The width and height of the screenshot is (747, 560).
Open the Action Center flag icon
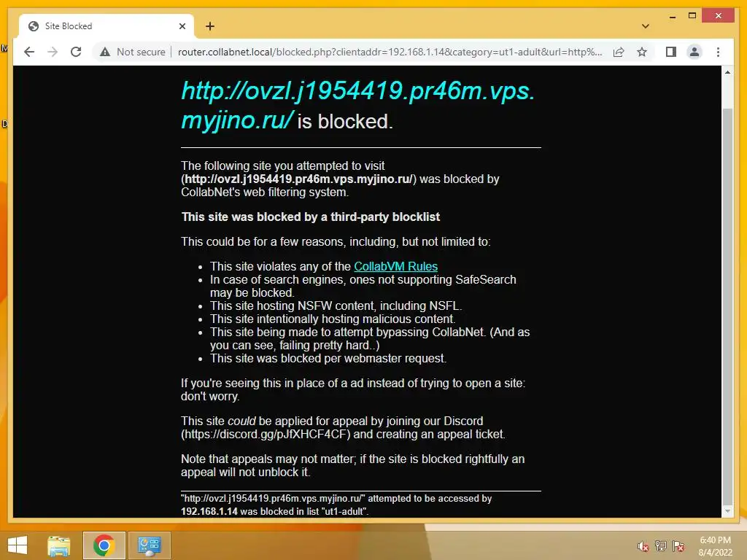pyautogui.click(x=678, y=546)
